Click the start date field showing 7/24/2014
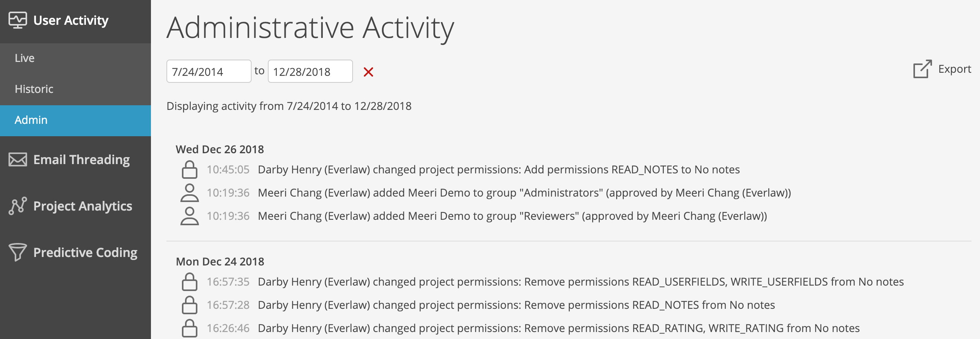Screen dimensions: 980x339 209,71
